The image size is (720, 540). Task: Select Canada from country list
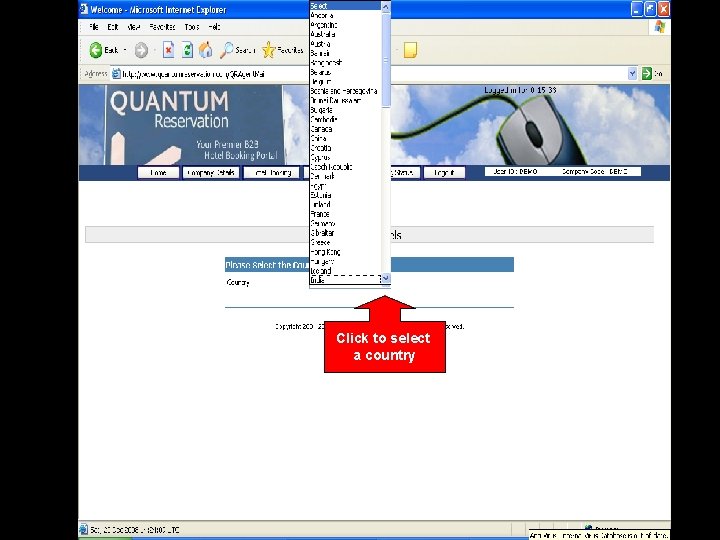346,129
